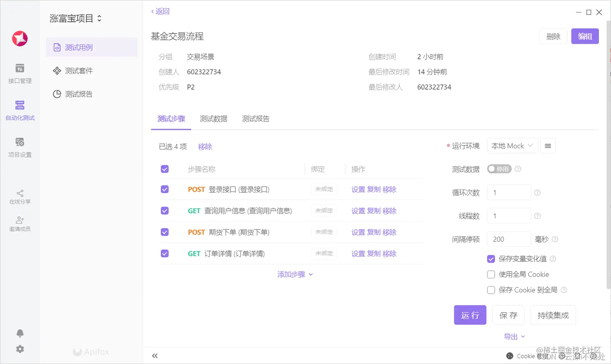Focus the 线程数 input field

pyautogui.click(x=509, y=216)
